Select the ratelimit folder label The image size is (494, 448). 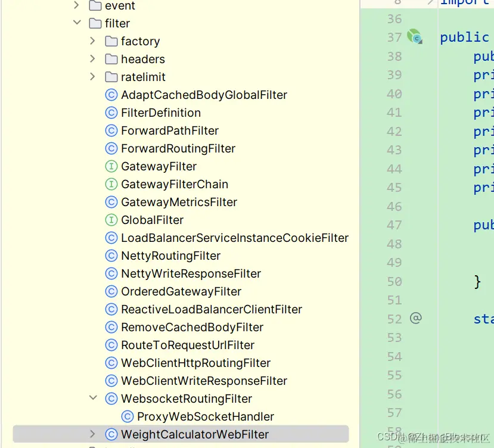click(143, 77)
